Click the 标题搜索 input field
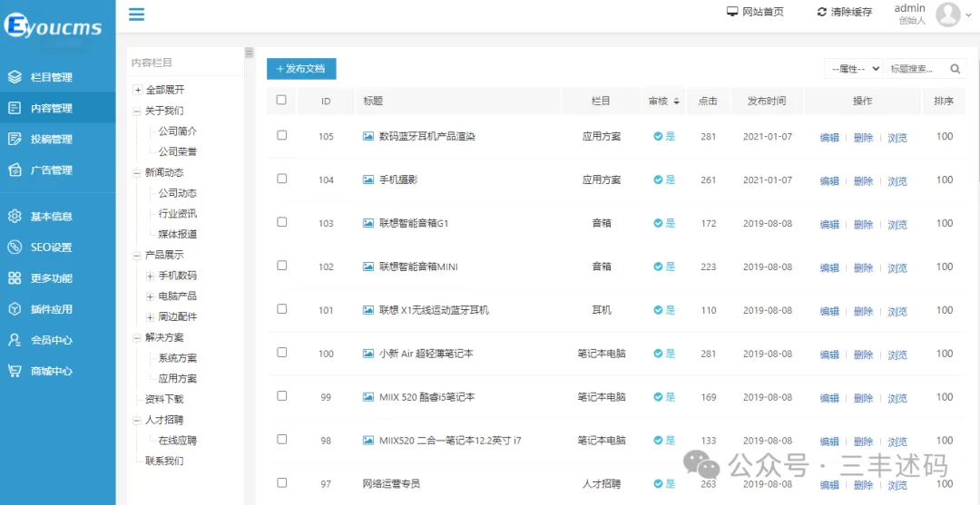Image resolution: width=980 pixels, height=505 pixels. pyautogui.click(x=917, y=69)
